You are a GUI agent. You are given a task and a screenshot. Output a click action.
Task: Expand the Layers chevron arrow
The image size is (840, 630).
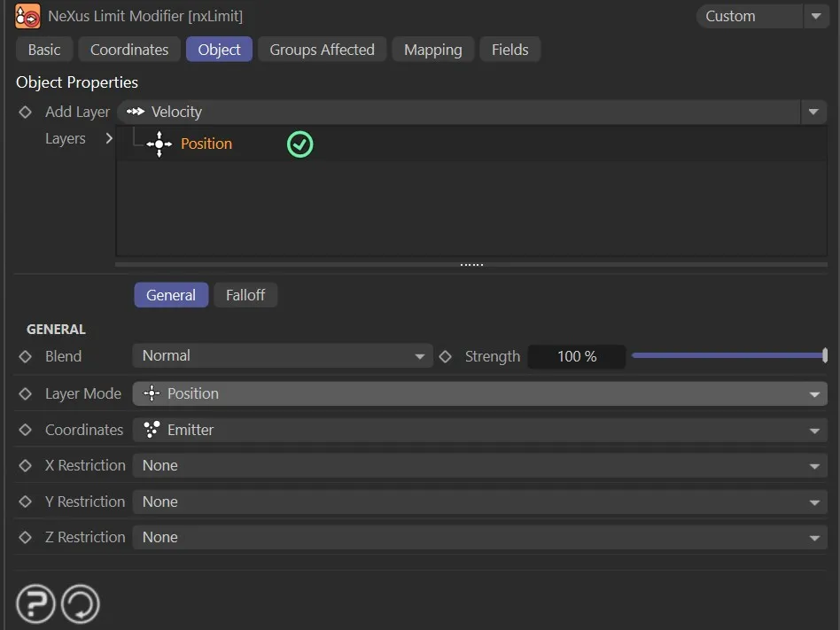109,138
